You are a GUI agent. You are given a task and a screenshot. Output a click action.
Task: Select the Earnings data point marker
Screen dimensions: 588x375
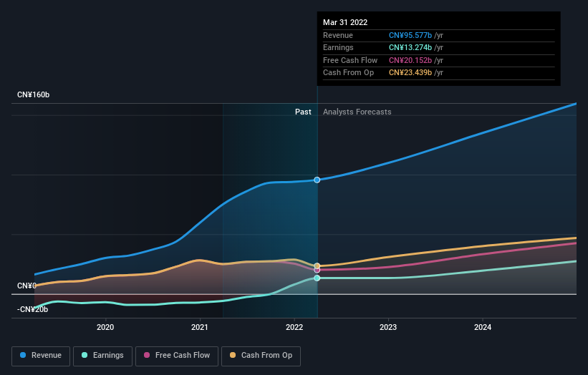pos(317,278)
